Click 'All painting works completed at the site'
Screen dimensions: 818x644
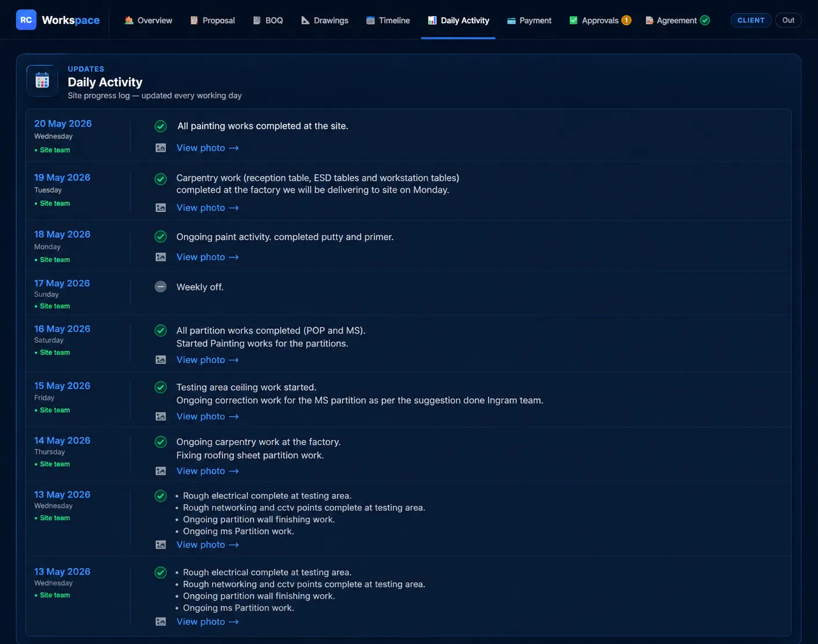tap(263, 126)
